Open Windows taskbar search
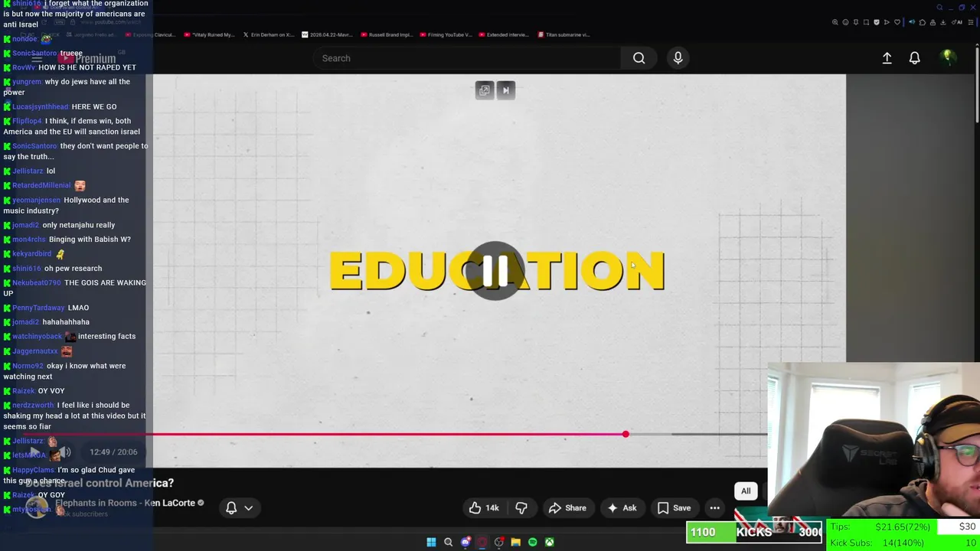The width and height of the screenshot is (980, 551). 449,543
